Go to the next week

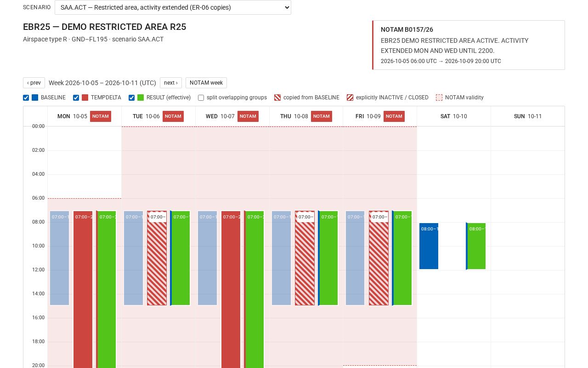pyautogui.click(x=171, y=83)
